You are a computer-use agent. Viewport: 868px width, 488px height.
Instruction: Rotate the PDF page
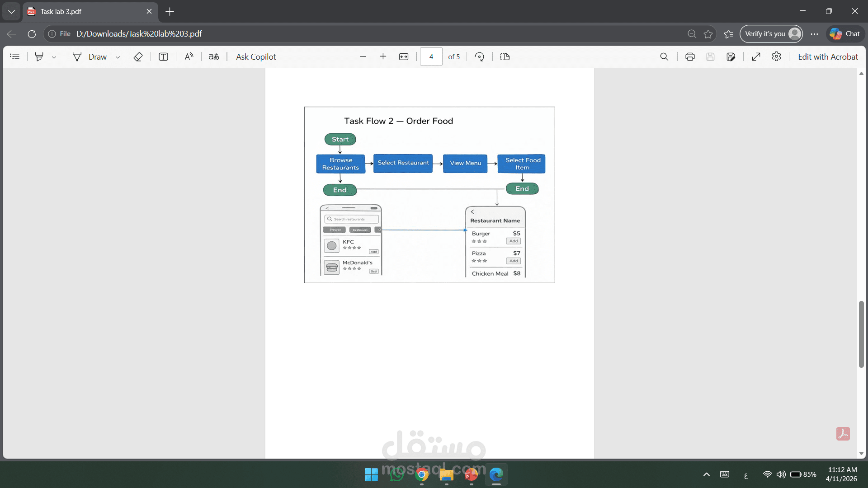480,56
